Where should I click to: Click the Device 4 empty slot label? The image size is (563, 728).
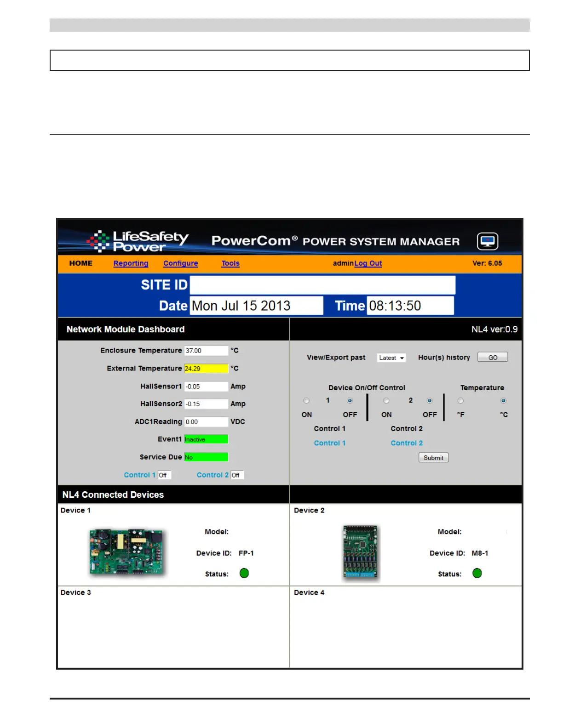coord(309,593)
